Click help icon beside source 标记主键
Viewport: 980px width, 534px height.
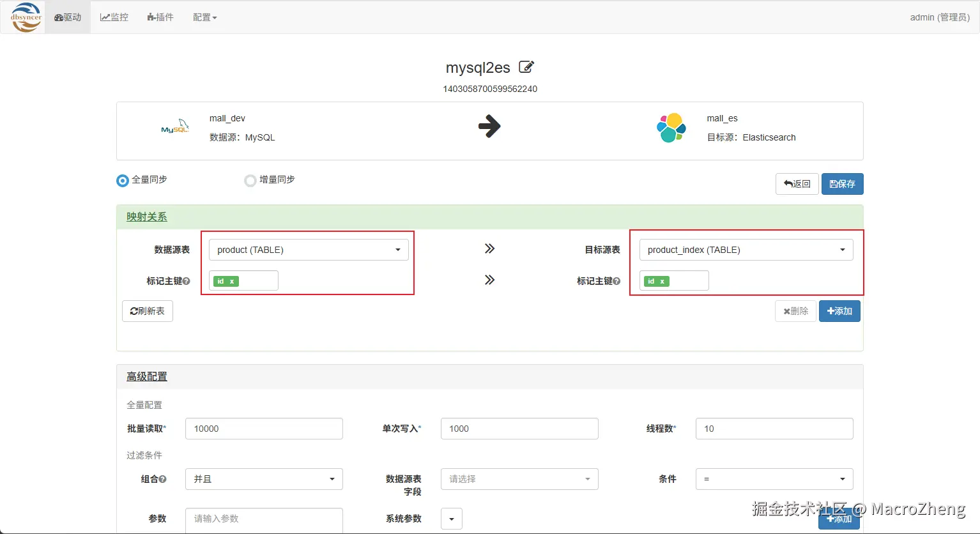pyautogui.click(x=187, y=281)
